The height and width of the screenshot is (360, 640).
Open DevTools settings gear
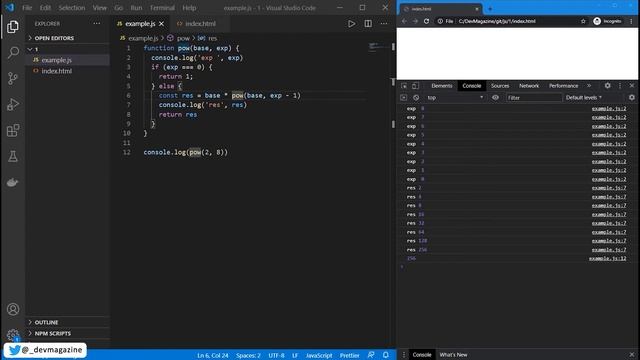point(608,86)
